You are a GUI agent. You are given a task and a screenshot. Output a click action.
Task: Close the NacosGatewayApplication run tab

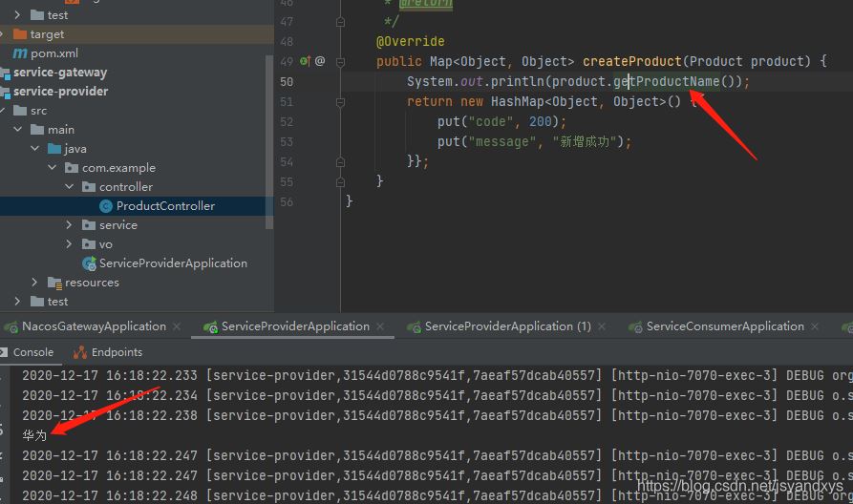[177, 326]
